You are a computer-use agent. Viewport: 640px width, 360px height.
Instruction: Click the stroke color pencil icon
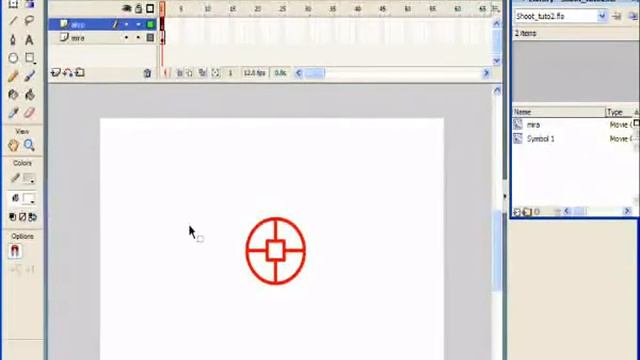coord(15,178)
